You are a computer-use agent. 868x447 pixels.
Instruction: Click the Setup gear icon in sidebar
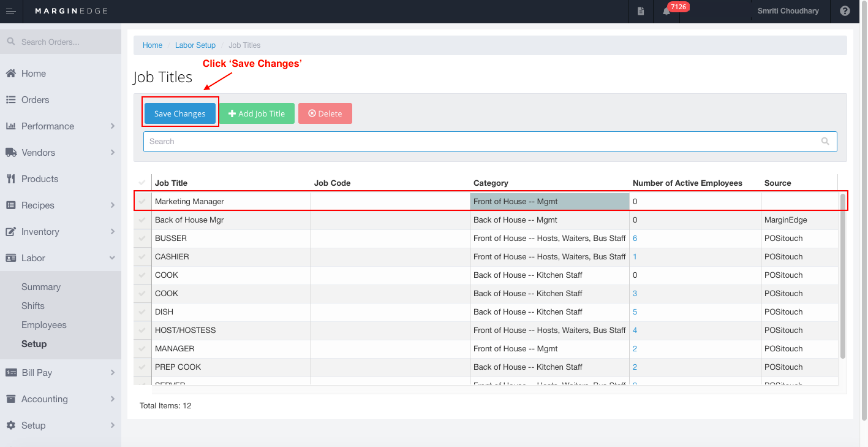[x=10, y=426]
